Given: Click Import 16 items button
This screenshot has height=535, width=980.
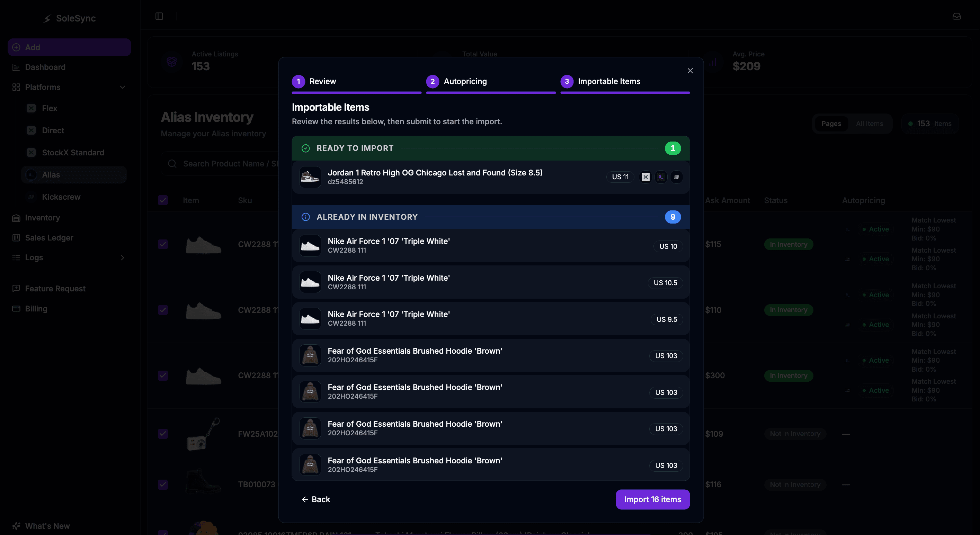Looking at the screenshot, I should [652, 499].
